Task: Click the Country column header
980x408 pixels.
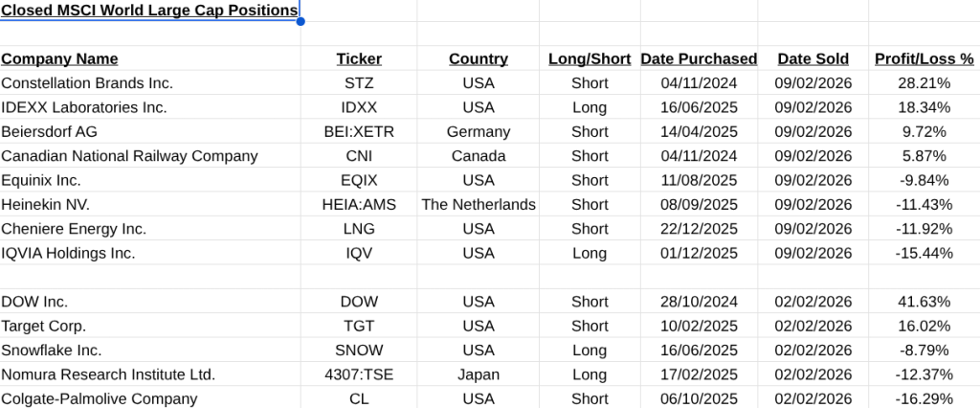Action: (x=479, y=58)
